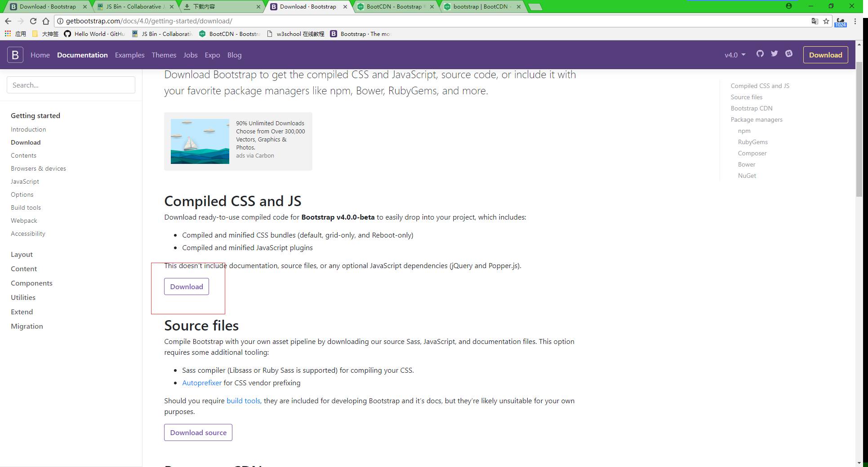
Task: Bookmark page with star icon
Action: [826, 21]
